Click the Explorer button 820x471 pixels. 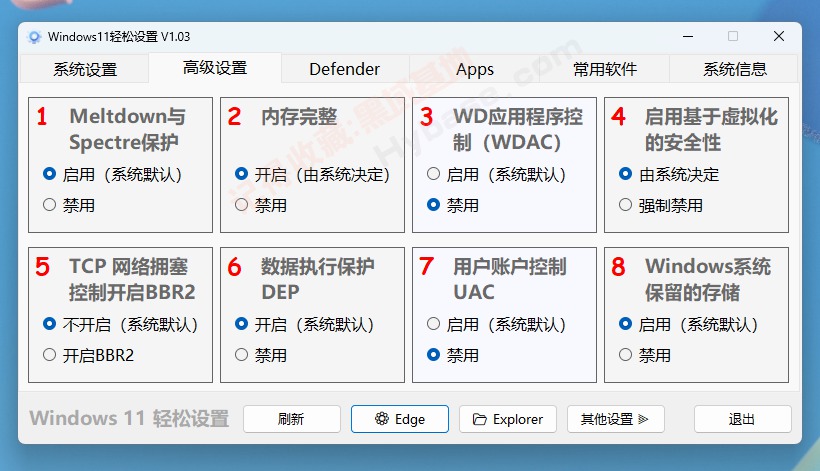[508, 419]
